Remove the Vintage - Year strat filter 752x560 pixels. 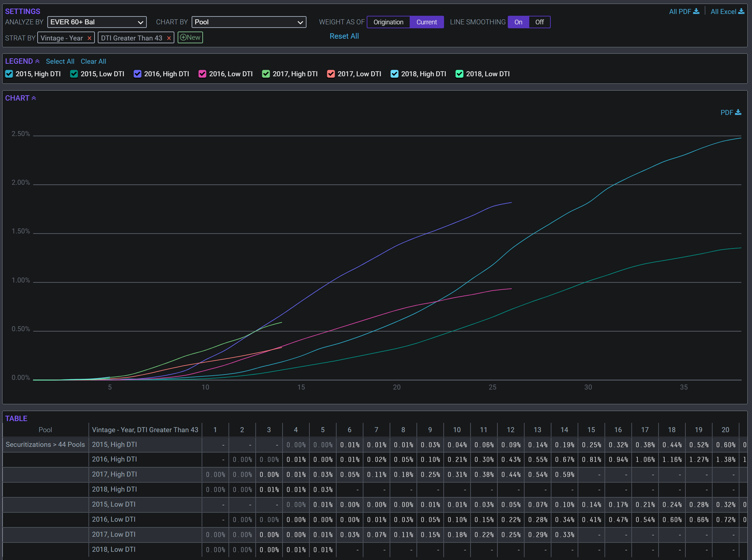90,38
